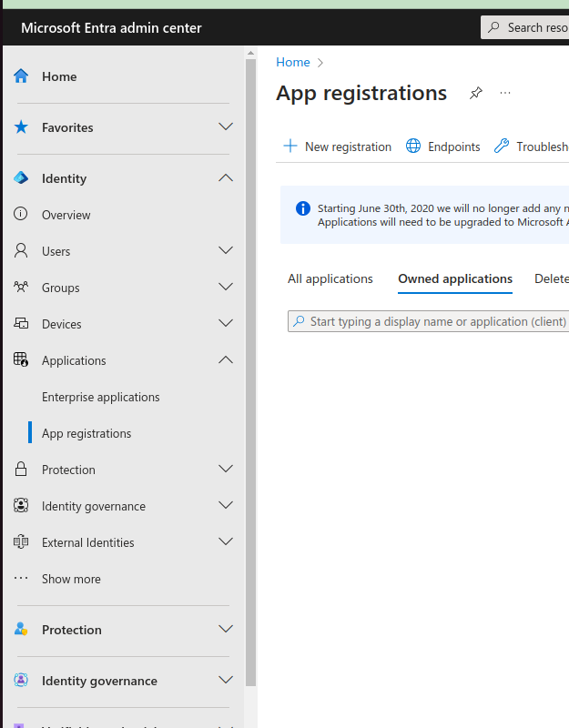Screen dimensions: 569x728
Task: Click the Overview info circle icon
Action: click(x=20, y=214)
